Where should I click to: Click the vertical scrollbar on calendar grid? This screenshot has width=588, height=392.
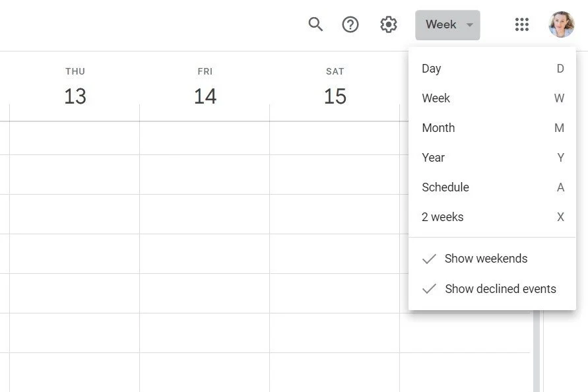point(537,350)
